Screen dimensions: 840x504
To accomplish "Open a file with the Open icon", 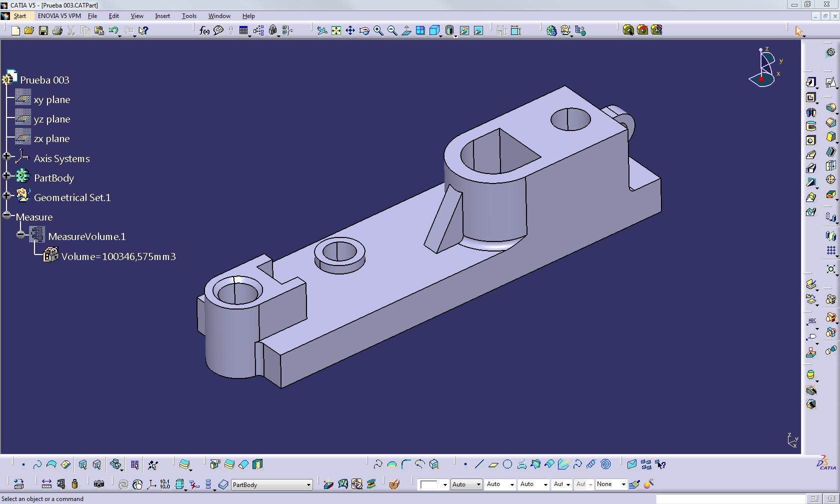I will pyautogui.click(x=29, y=31).
